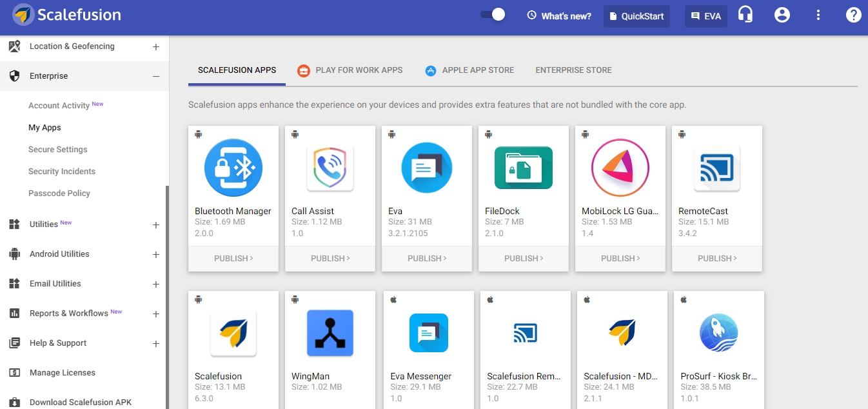Click the QuickStart button

tap(636, 16)
